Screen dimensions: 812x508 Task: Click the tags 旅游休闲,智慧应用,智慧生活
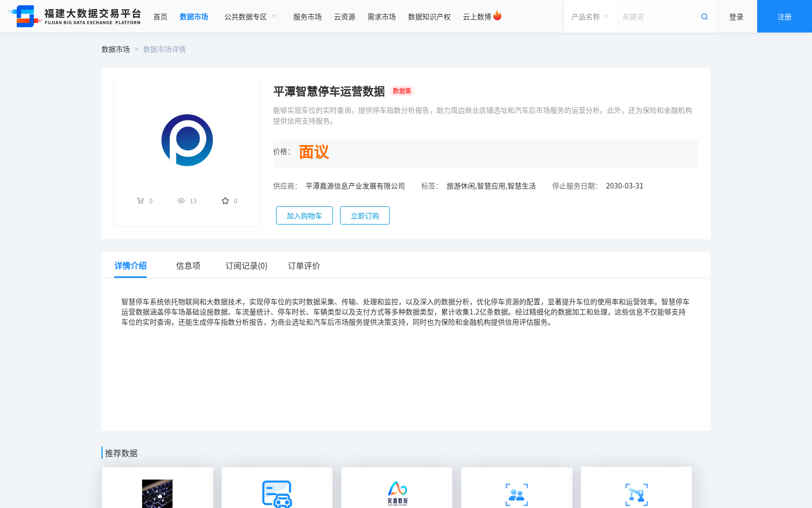(x=491, y=186)
